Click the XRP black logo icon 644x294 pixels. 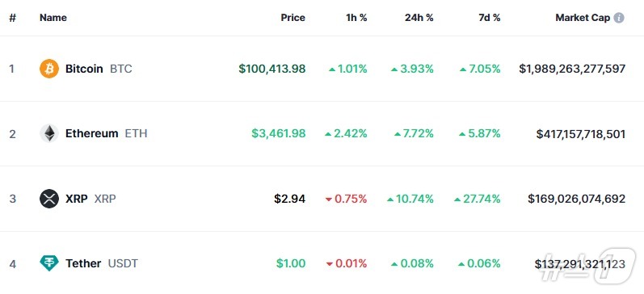coord(49,199)
